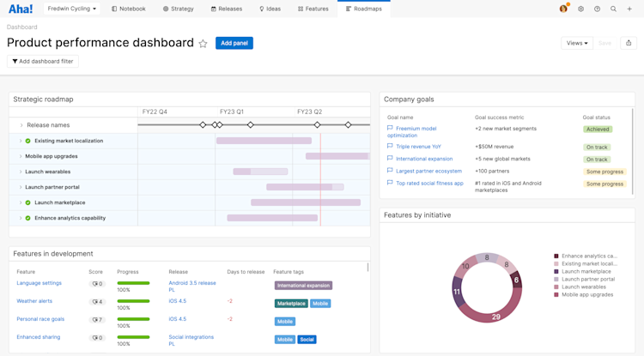Image resolution: width=644 pixels, height=356 pixels.
Task: Click the donut segment labeled 11
Action: pyautogui.click(x=457, y=292)
